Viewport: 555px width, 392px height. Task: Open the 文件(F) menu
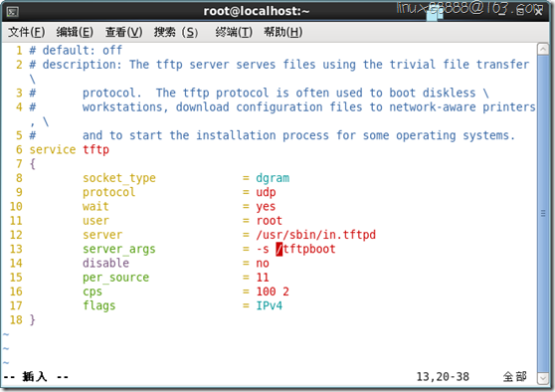coord(27,32)
